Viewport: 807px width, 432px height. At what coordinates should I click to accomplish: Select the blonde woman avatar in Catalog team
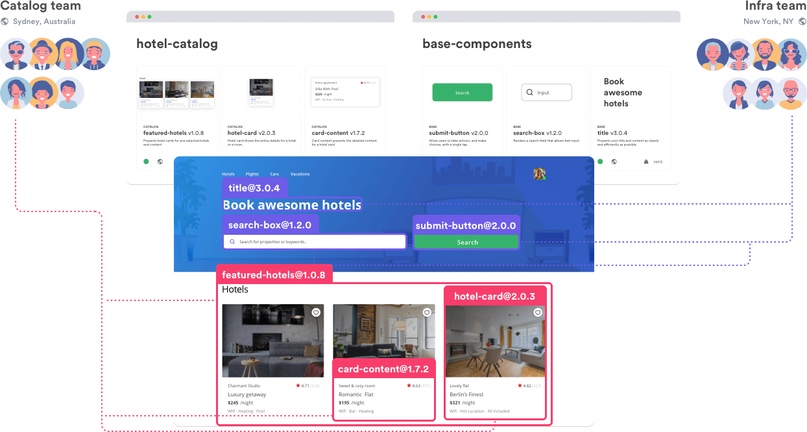coord(69,54)
